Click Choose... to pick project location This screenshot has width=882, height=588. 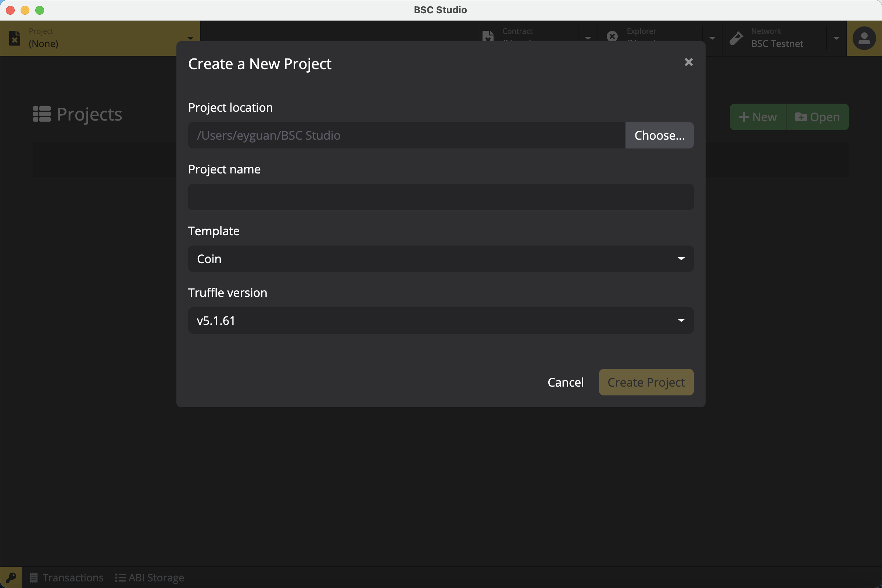[659, 135]
